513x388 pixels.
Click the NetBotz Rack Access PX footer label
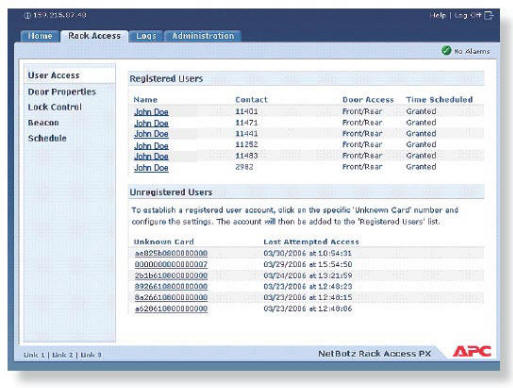(375, 354)
